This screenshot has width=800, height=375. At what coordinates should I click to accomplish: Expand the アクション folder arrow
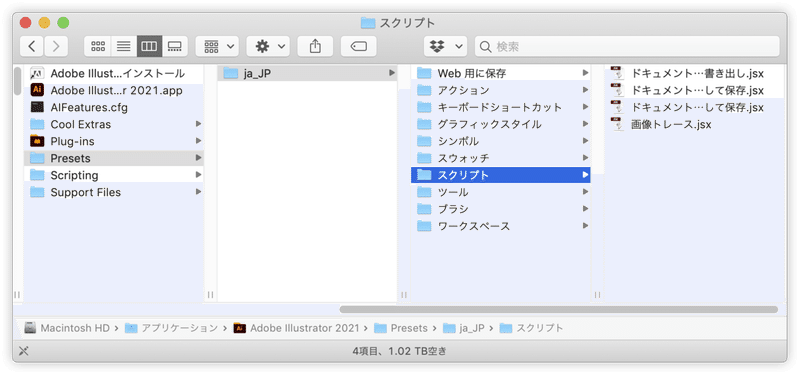click(585, 90)
